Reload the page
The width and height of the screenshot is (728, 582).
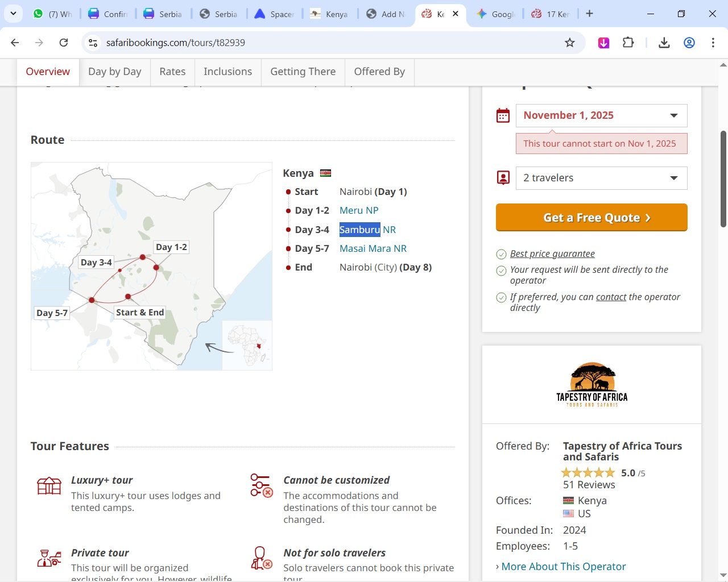tap(64, 43)
